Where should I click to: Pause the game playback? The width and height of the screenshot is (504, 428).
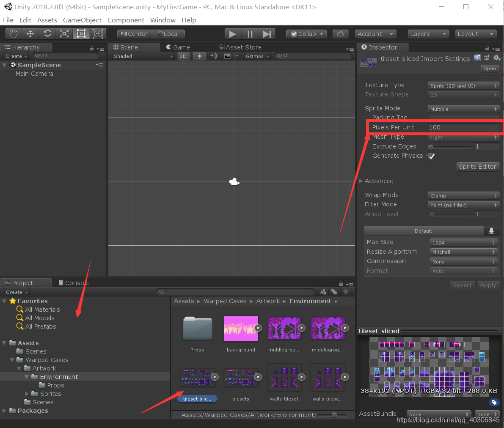point(250,34)
